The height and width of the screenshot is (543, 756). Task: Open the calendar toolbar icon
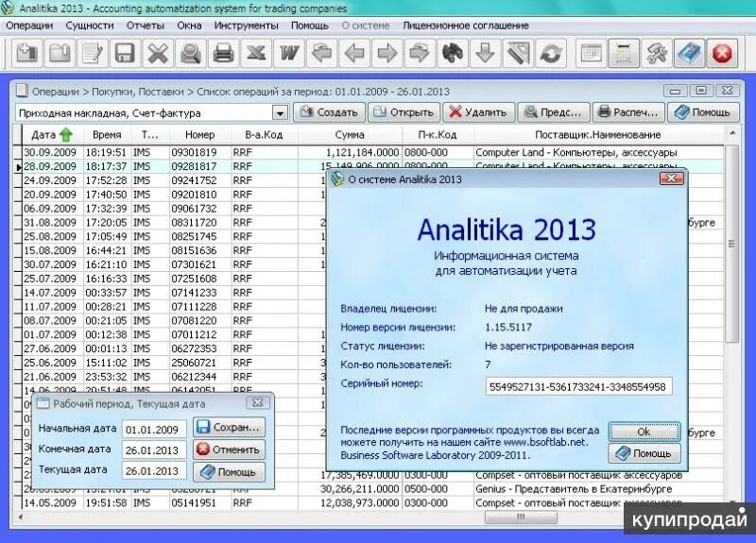tap(592, 53)
